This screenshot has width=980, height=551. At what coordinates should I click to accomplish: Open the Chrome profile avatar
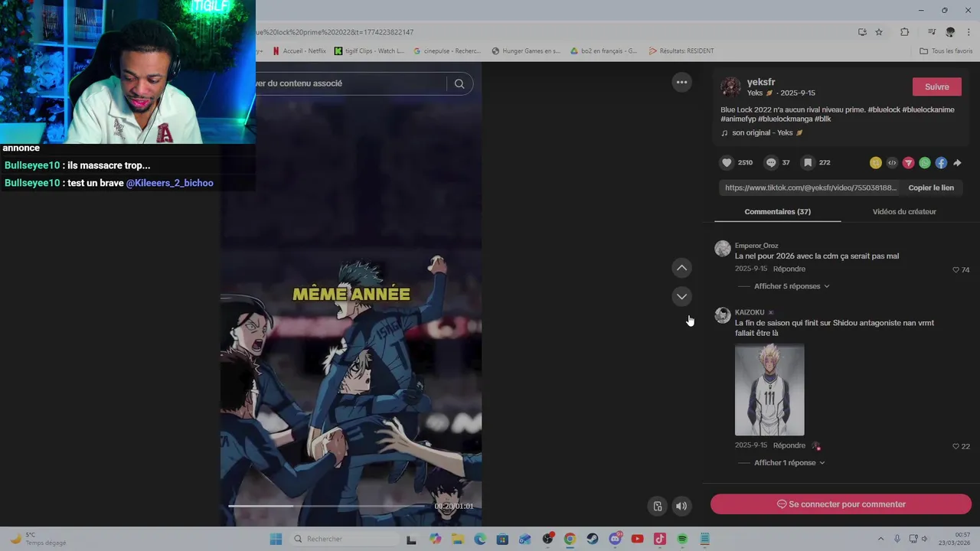click(x=950, y=32)
